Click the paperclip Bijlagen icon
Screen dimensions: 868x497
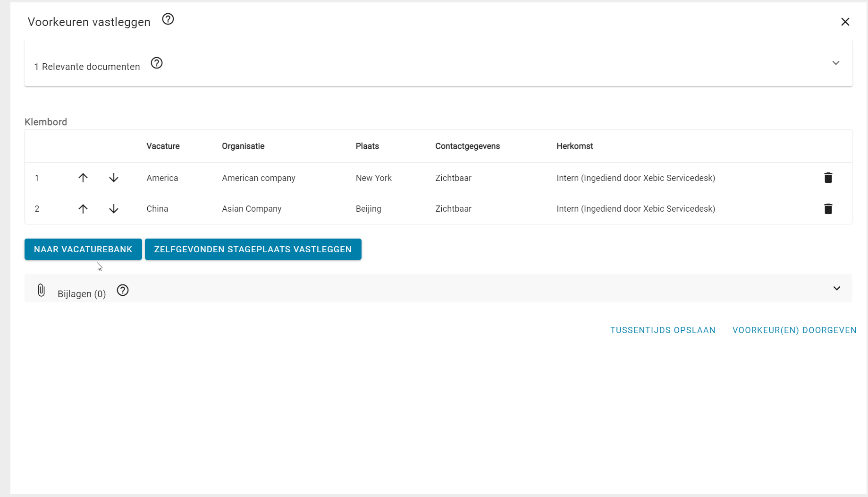(41, 290)
